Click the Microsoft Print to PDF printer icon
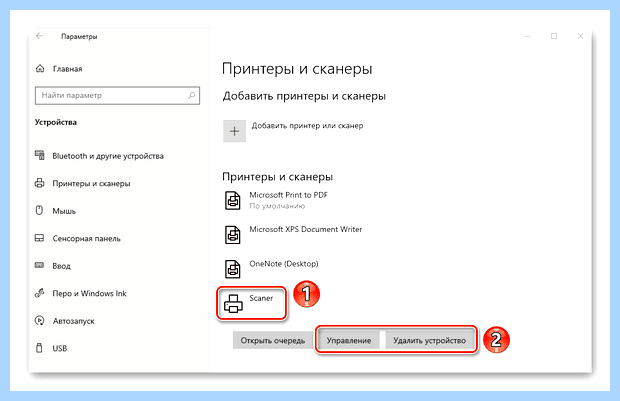Image resolution: width=620 pixels, height=401 pixels. [x=232, y=200]
